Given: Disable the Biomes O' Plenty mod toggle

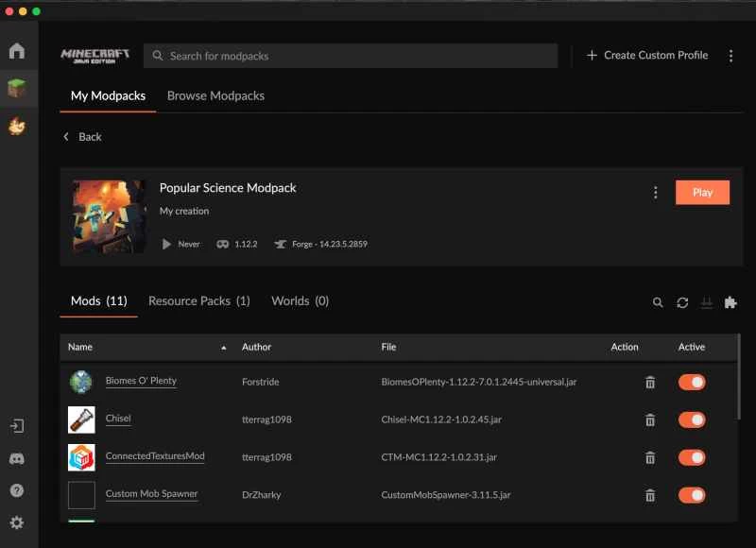Looking at the screenshot, I should click(x=693, y=382).
